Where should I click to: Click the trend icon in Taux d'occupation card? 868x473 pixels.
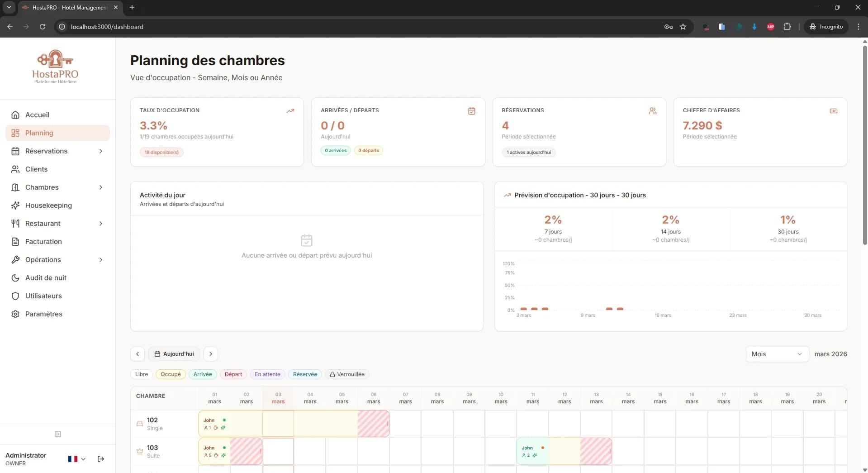(290, 111)
